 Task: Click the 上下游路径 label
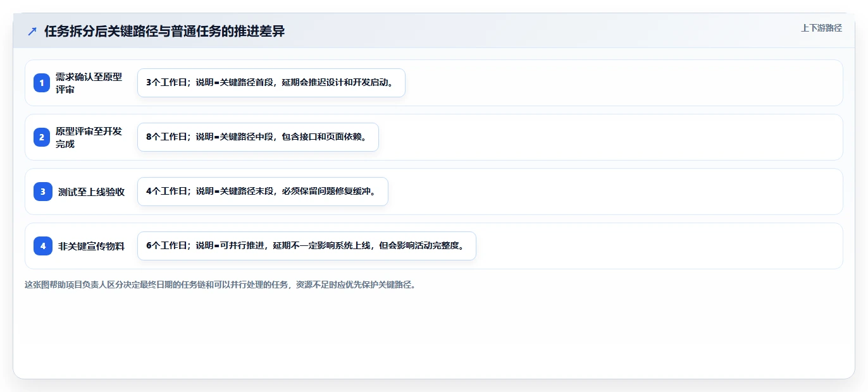point(821,28)
